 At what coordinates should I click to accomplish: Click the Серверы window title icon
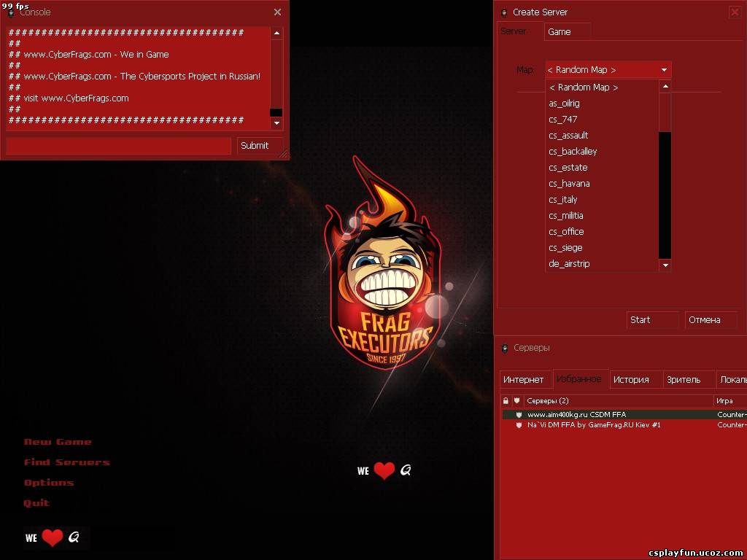point(505,348)
